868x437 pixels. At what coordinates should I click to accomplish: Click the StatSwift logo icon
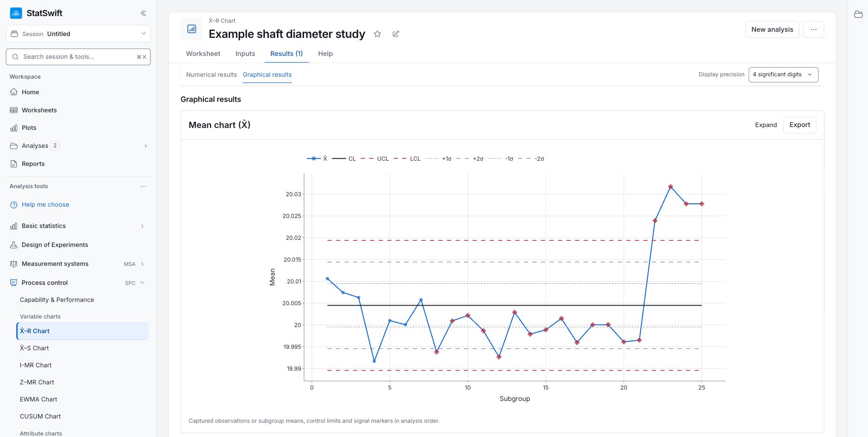click(x=16, y=13)
